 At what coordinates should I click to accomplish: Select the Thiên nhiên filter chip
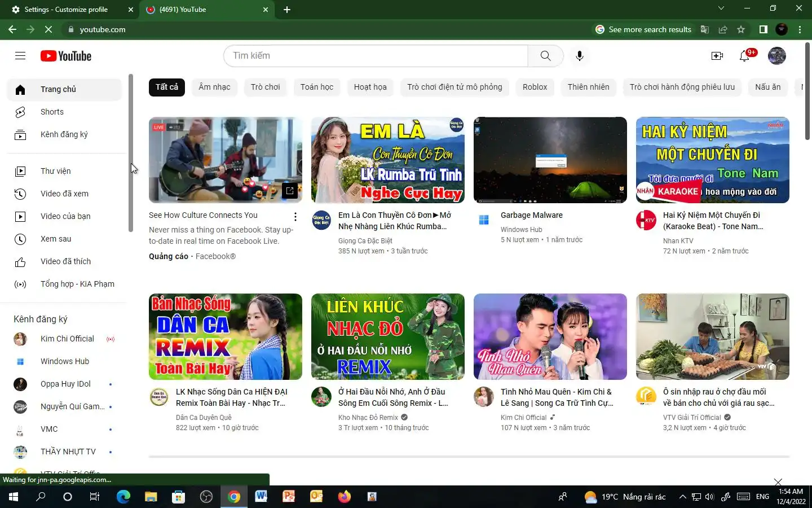pos(588,87)
